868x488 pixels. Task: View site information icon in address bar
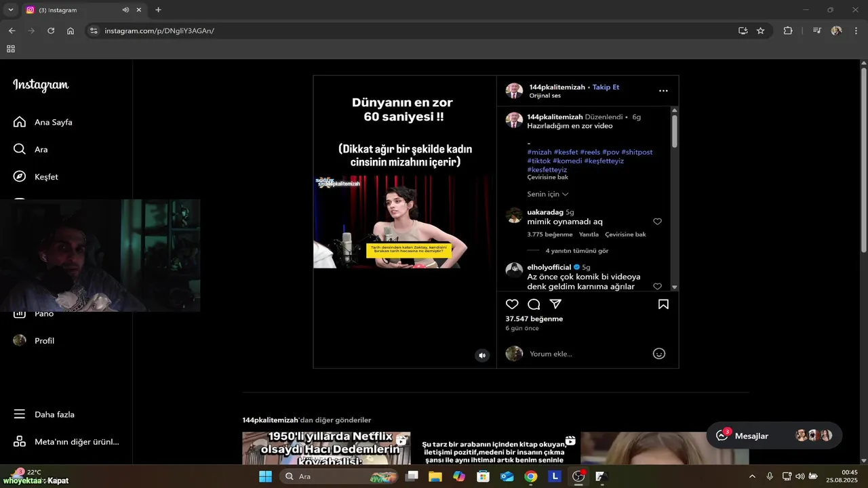click(x=94, y=30)
